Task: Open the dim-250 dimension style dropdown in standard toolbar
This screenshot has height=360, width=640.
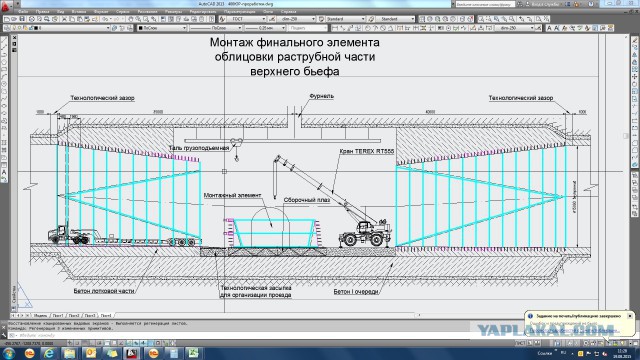Action: [296, 19]
